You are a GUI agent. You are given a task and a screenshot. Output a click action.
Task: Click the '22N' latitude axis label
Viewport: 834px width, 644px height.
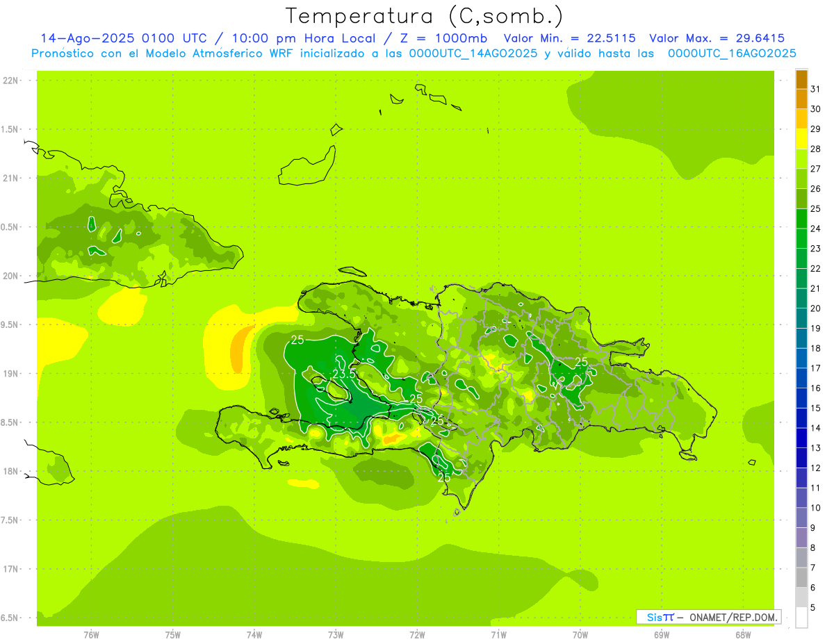(10, 81)
